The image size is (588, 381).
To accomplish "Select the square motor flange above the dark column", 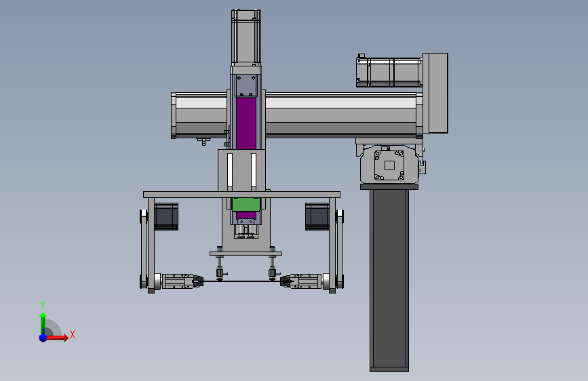I will [389, 165].
